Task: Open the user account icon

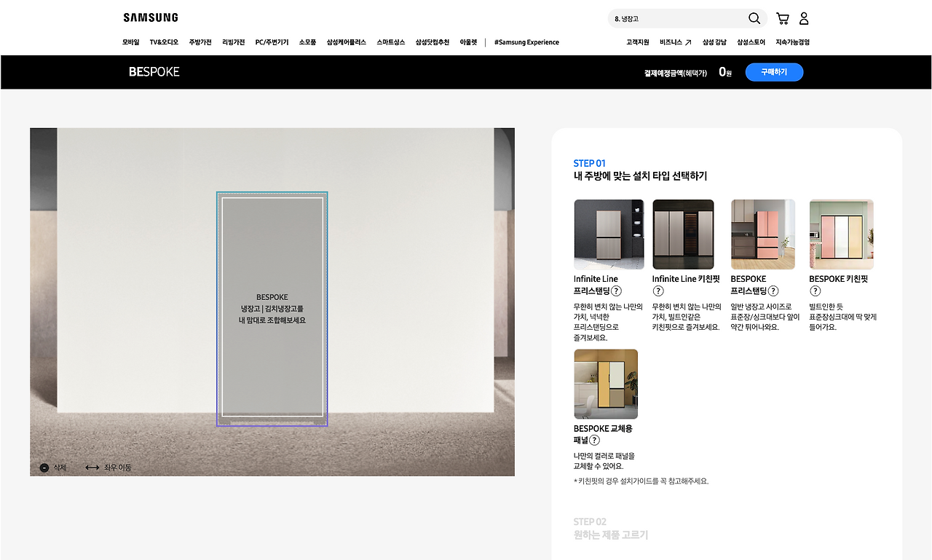Action: (x=804, y=18)
